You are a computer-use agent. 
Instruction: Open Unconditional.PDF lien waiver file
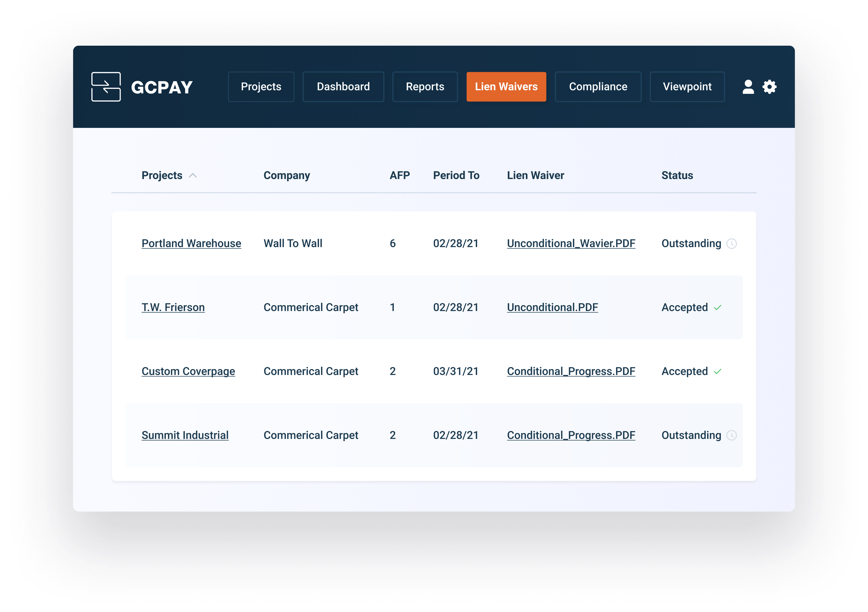[552, 307]
